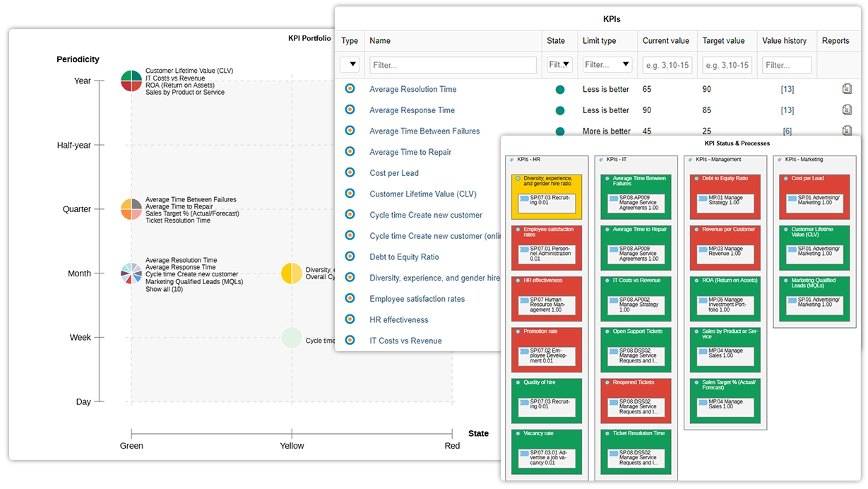The height and width of the screenshot is (489, 868).
Task: Click the KPI type icon beside Average Resolution Time
Action: click(x=349, y=88)
